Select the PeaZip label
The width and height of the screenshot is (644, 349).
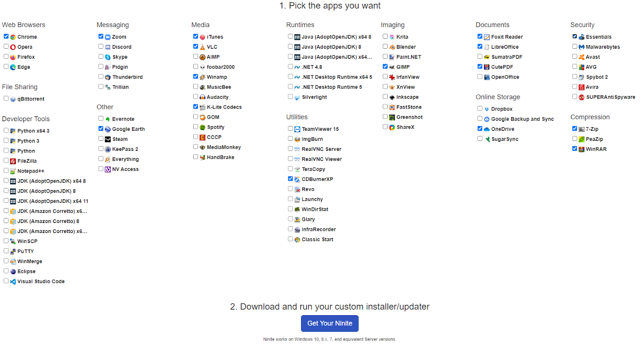[x=594, y=139]
